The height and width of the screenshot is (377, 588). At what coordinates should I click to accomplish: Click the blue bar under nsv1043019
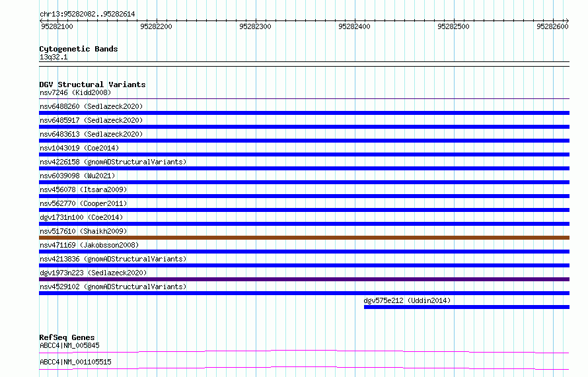pyautogui.click(x=304, y=154)
